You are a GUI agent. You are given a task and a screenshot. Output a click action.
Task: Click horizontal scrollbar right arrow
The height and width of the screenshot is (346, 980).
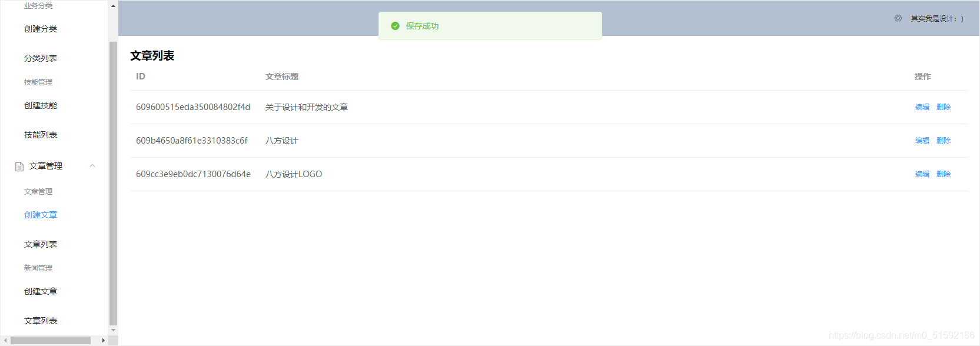[x=104, y=340]
